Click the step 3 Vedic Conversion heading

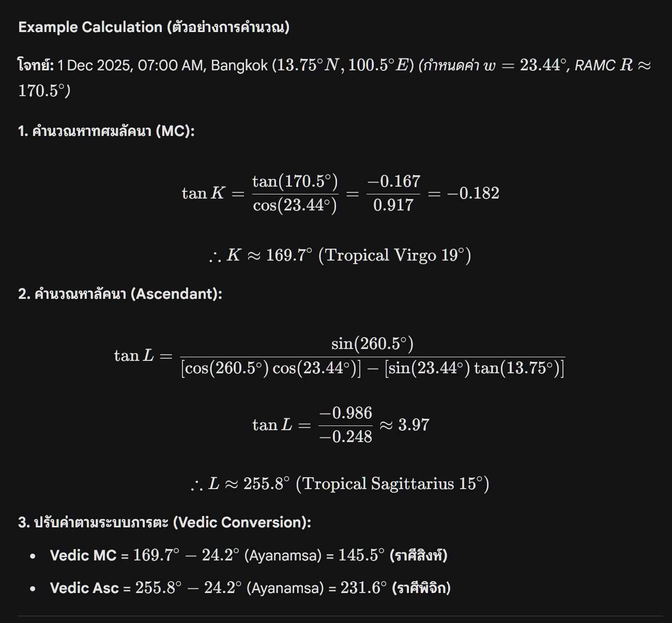164,522
